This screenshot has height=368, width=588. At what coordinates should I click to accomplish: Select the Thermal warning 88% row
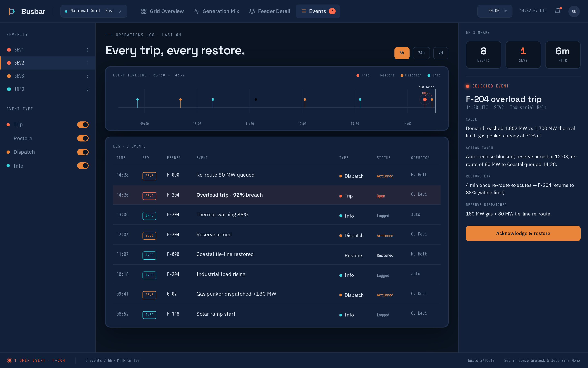pyautogui.click(x=277, y=215)
